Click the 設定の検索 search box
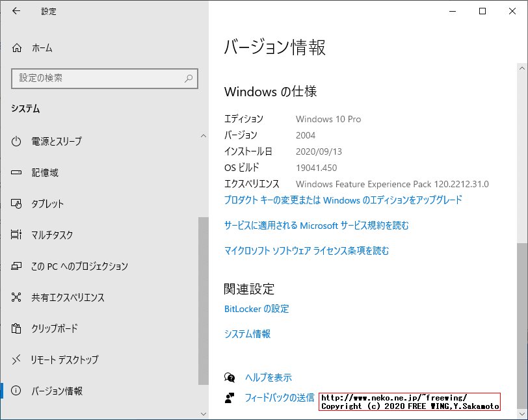Image resolution: width=528 pixels, height=420 pixels. (x=105, y=79)
